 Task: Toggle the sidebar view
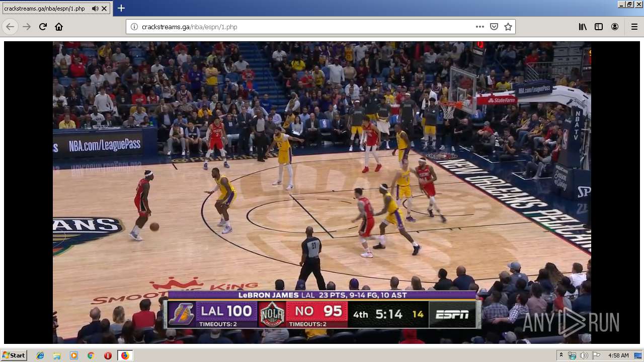point(599,27)
